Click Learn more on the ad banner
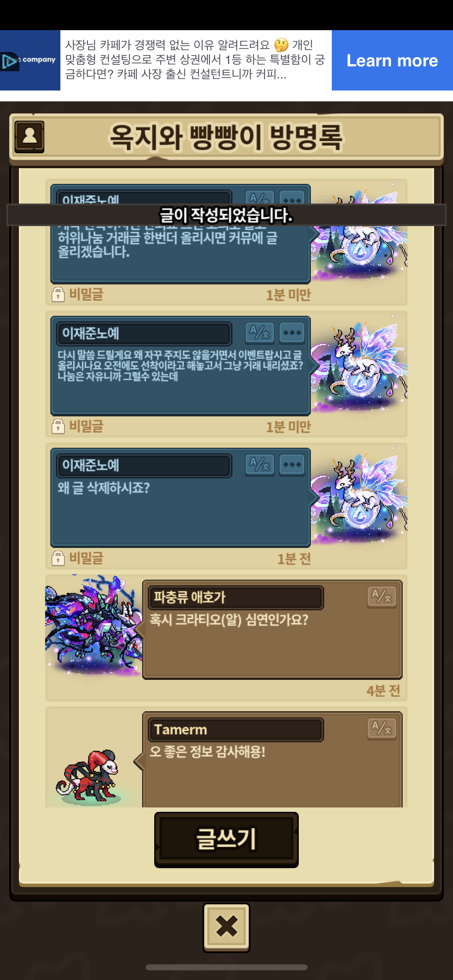The width and height of the screenshot is (453, 980). [392, 60]
